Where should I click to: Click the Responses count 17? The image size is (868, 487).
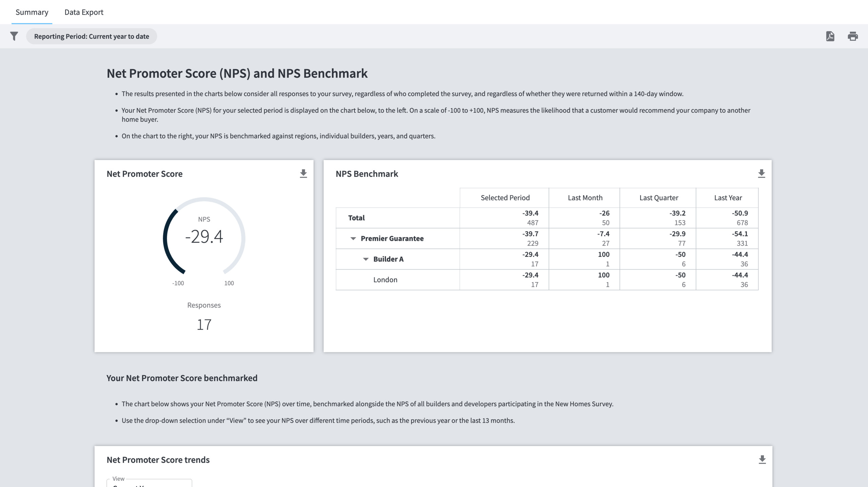pyautogui.click(x=204, y=325)
